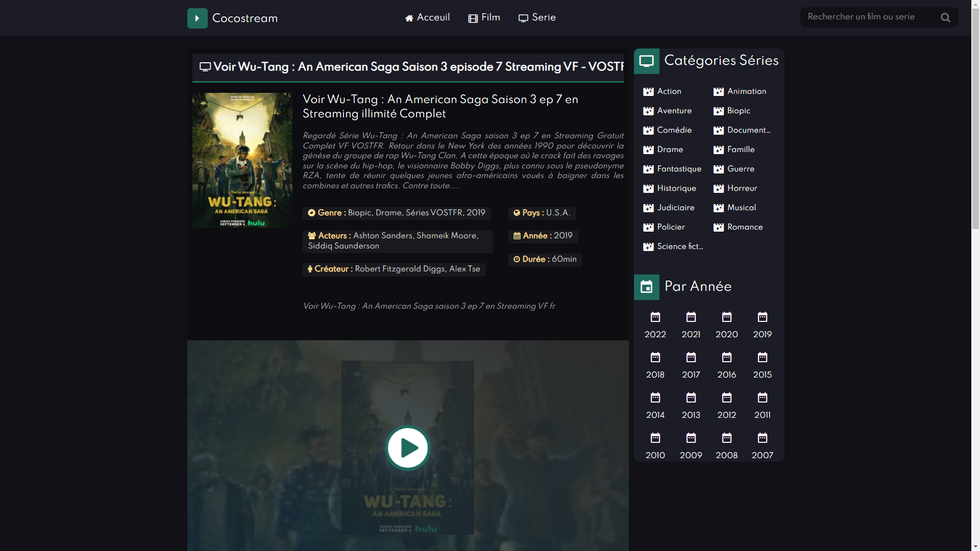Click the Durée : 60min label
The width and height of the screenshot is (980, 551).
(x=545, y=260)
